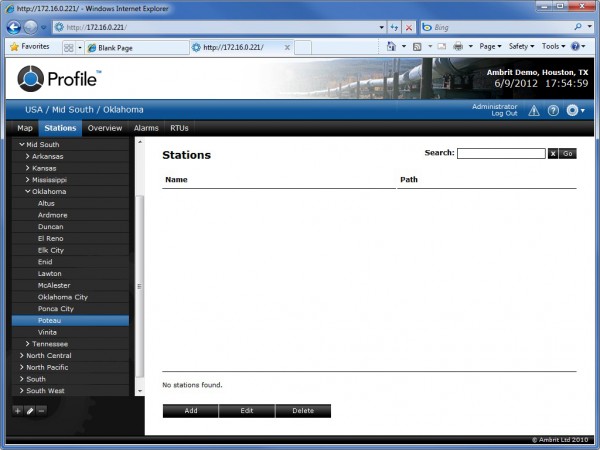The height and width of the screenshot is (450, 600).
Task: Collapse the Oklahoma tree node
Action: coord(28,191)
